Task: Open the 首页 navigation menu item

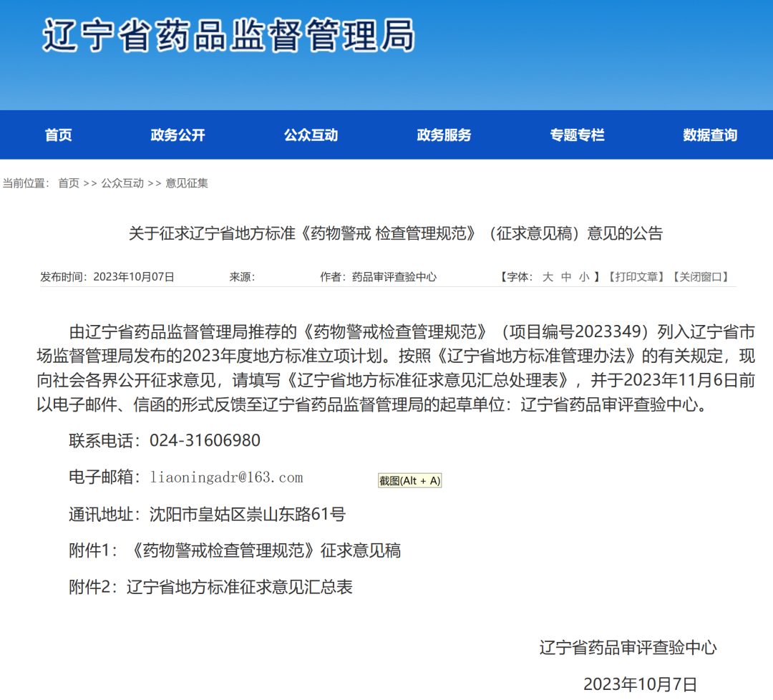Action: pyautogui.click(x=58, y=135)
